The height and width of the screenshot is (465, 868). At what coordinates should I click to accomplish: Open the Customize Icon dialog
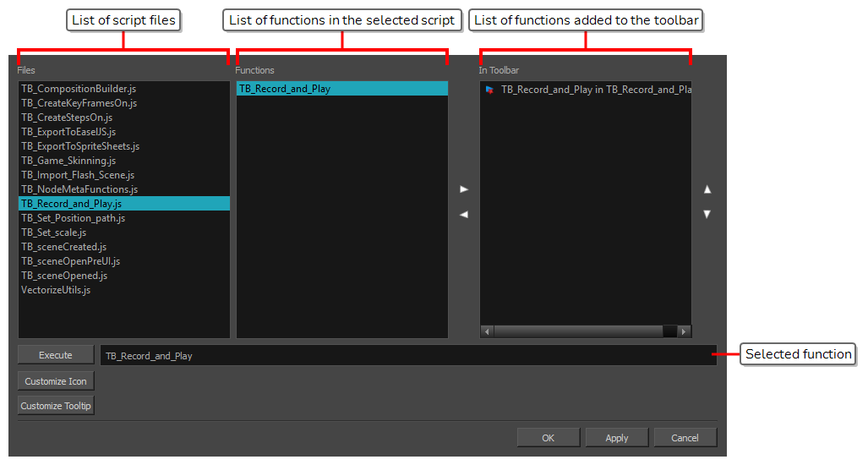[x=56, y=380]
